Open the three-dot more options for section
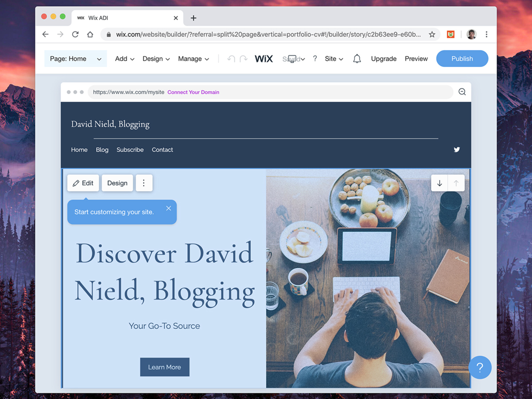The image size is (532, 399). click(144, 183)
